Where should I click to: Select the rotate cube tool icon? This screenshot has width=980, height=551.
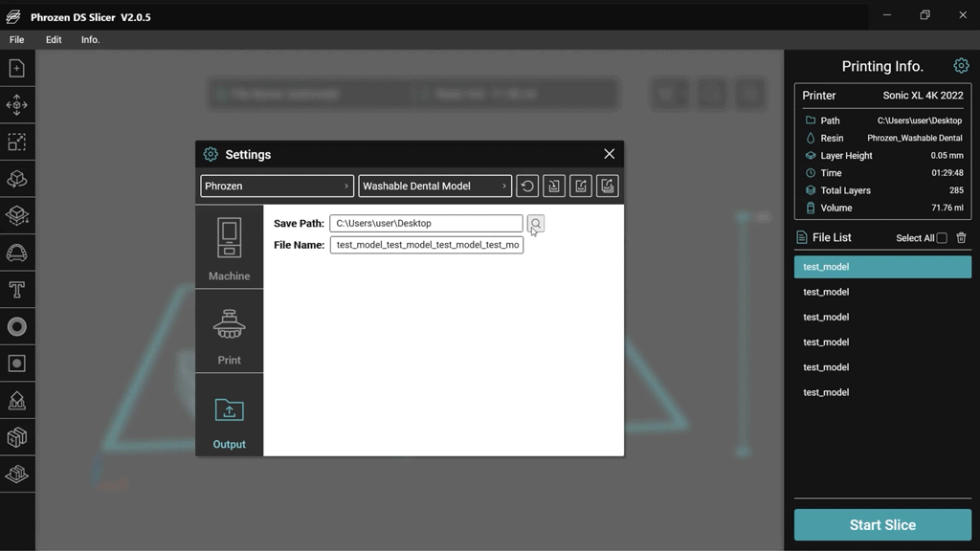click(x=17, y=179)
